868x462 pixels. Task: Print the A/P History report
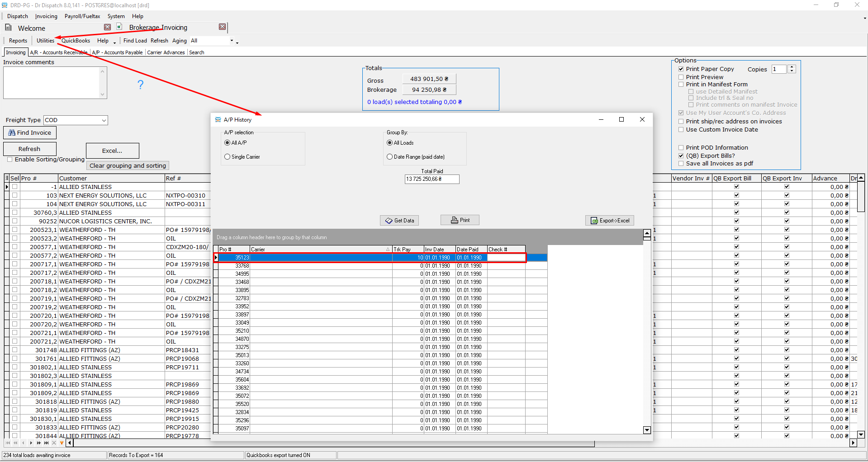pos(460,220)
